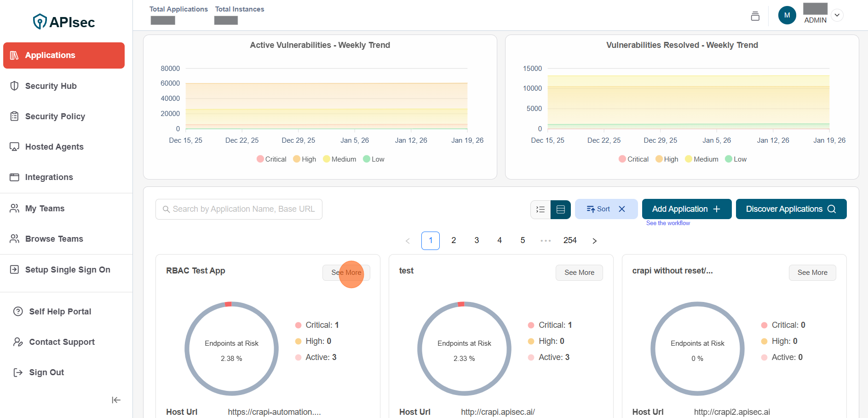Click the Hosted Agents monitor icon

(15, 147)
